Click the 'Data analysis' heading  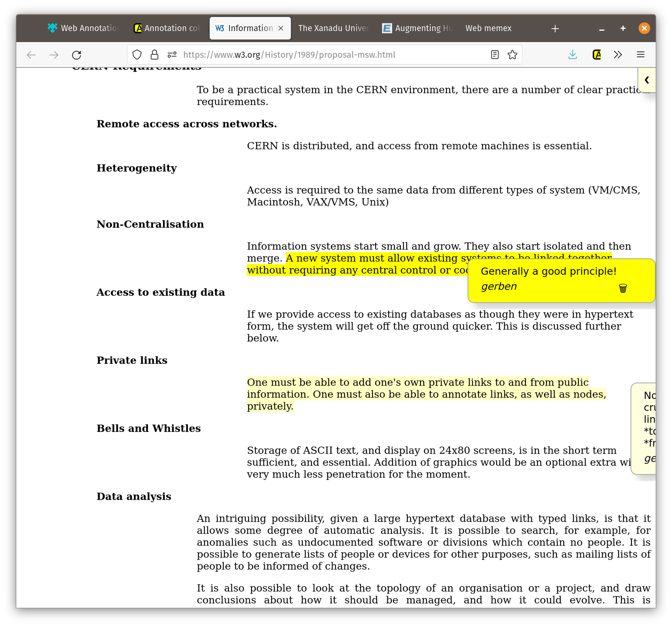[134, 496]
